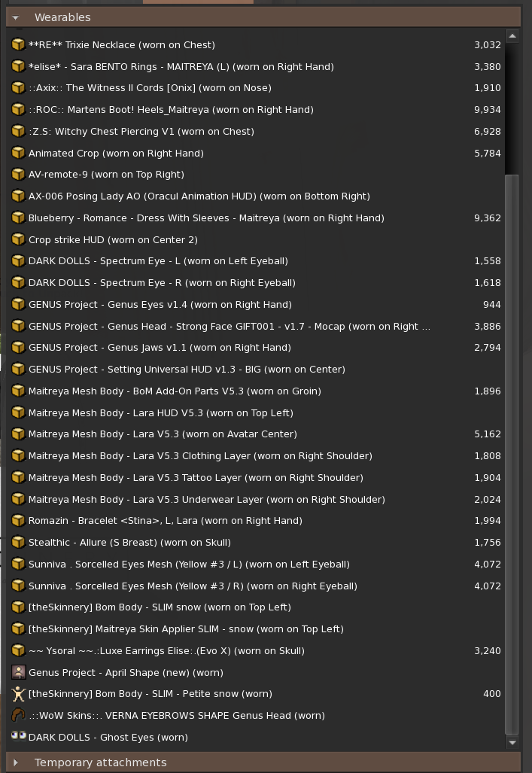Click the object icon for BoM Add-On Parts
Screen dimensions: 532x773
(18, 391)
